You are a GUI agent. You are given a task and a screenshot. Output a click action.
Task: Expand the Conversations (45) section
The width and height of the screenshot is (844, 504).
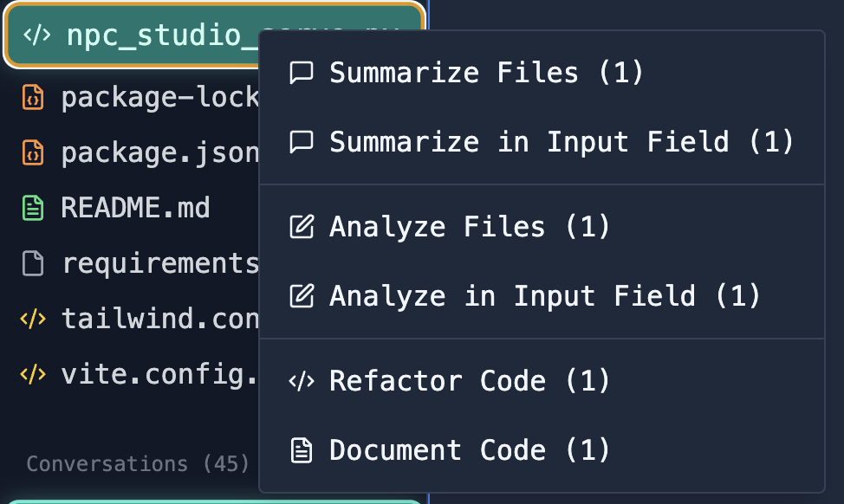[x=137, y=464]
